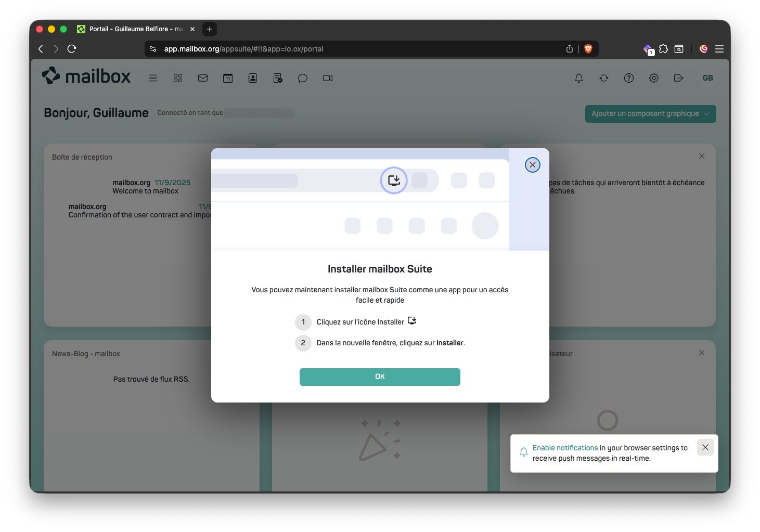
Task: Click the mailbox logo
Action: click(86, 76)
